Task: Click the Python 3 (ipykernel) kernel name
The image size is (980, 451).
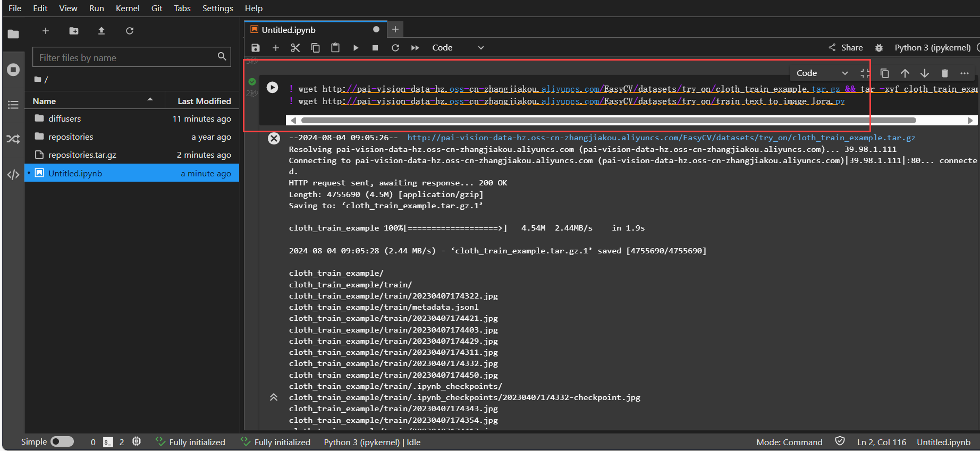Action: point(933,48)
